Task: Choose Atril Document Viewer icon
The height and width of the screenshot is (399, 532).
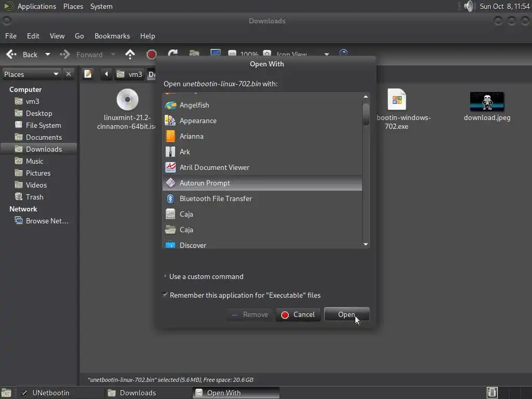Action: [170, 167]
